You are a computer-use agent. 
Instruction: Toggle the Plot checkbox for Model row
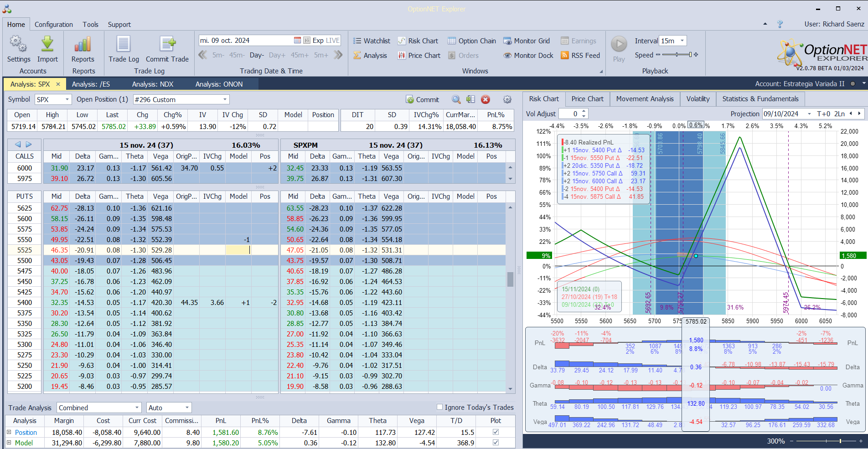point(496,443)
